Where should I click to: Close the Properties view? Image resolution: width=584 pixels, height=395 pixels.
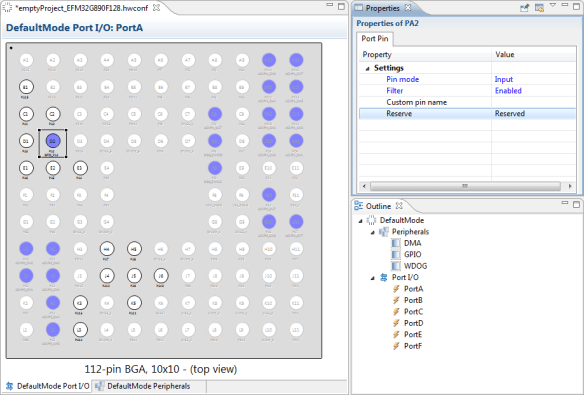coord(408,7)
